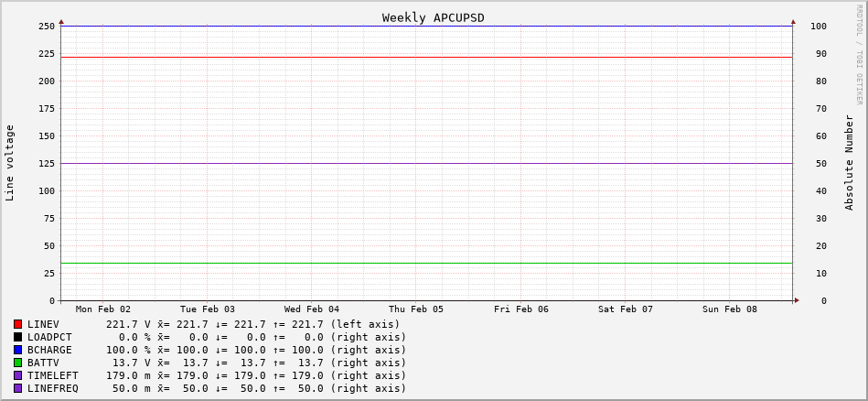This screenshot has height=401, width=868.
Task: Click the 'Mon Feb 02' date label
Action: coord(103,309)
